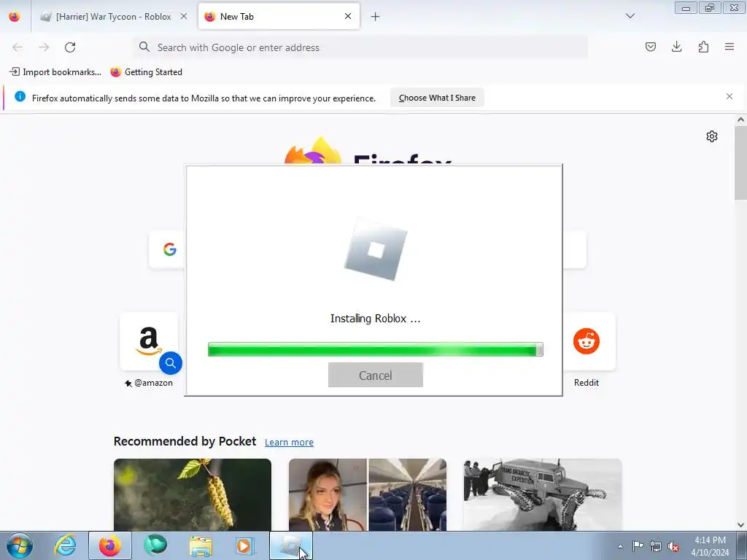This screenshot has height=560, width=747.
Task: Open a new tab with plus button
Action: (x=376, y=17)
